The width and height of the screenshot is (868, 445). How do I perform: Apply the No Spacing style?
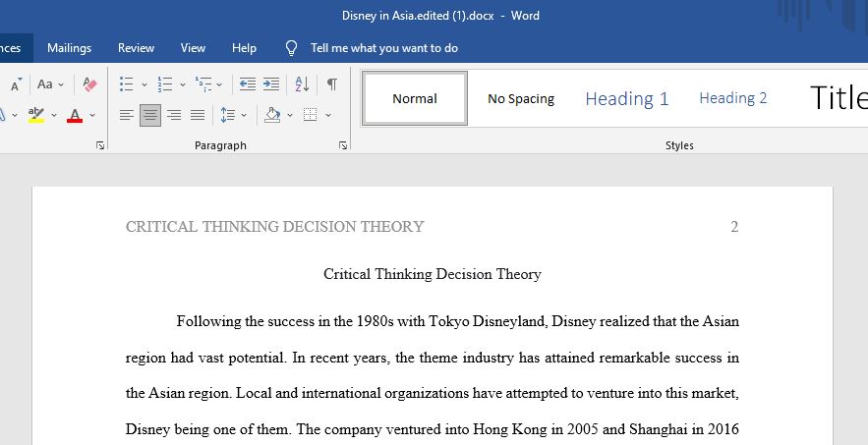coord(521,98)
